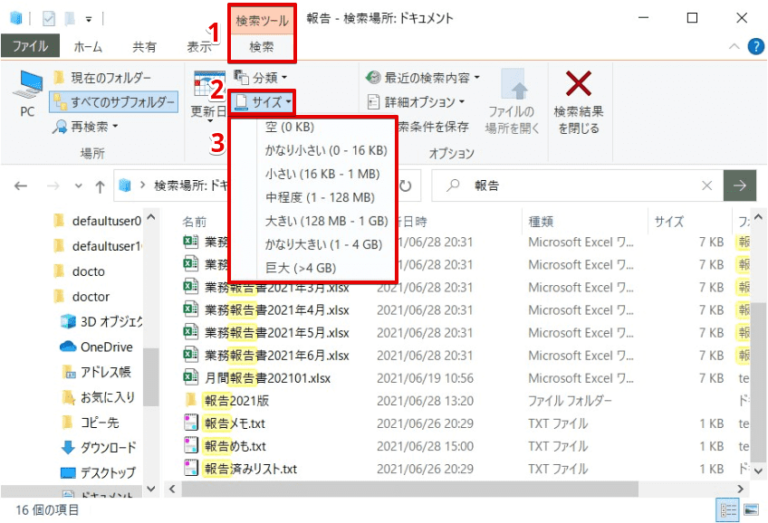The image size is (768, 523).
Task: Open quick access toolbar customize dropdown
Action: [89, 19]
